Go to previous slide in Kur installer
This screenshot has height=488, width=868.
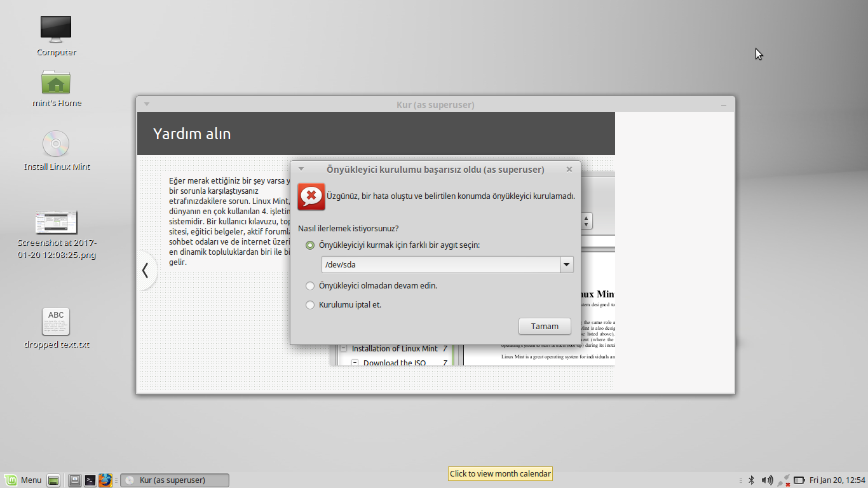pyautogui.click(x=146, y=271)
